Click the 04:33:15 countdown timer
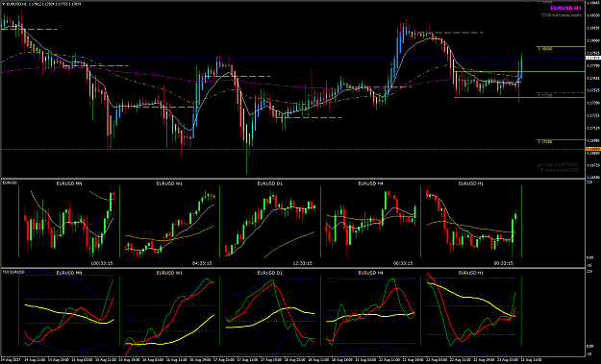This screenshot has width=601, height=364. tap(202, 263)
